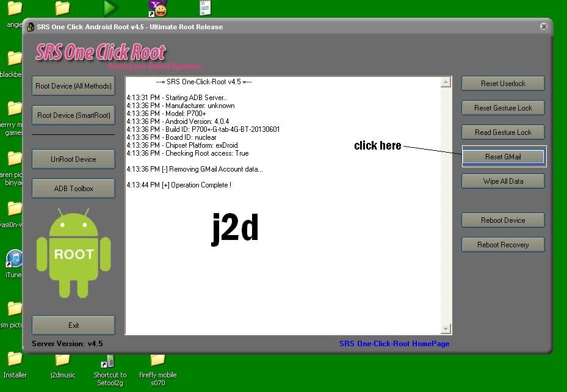Click Reboot Recovery button

[x=503, y=245]
